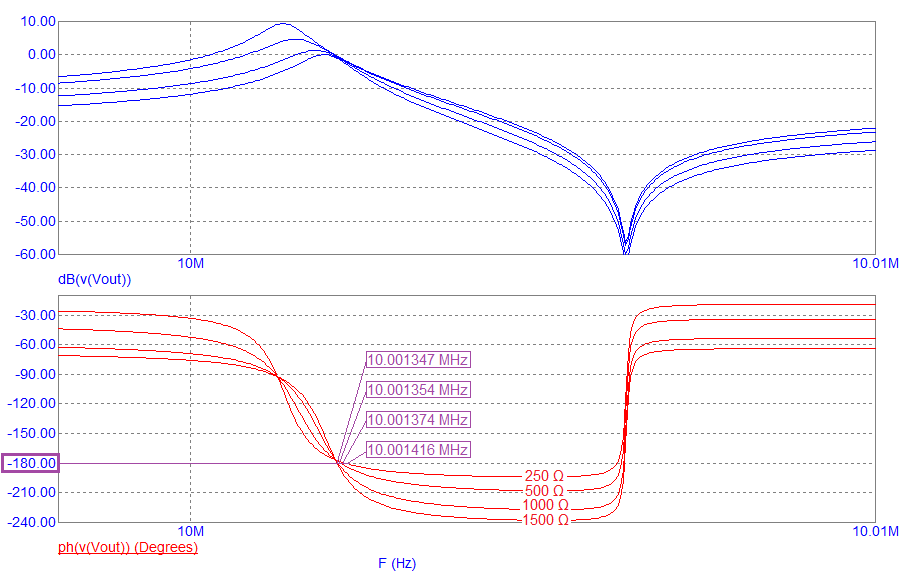Click the 500 Ω curve label
The image size is (912, 584).
pos(544,490)
